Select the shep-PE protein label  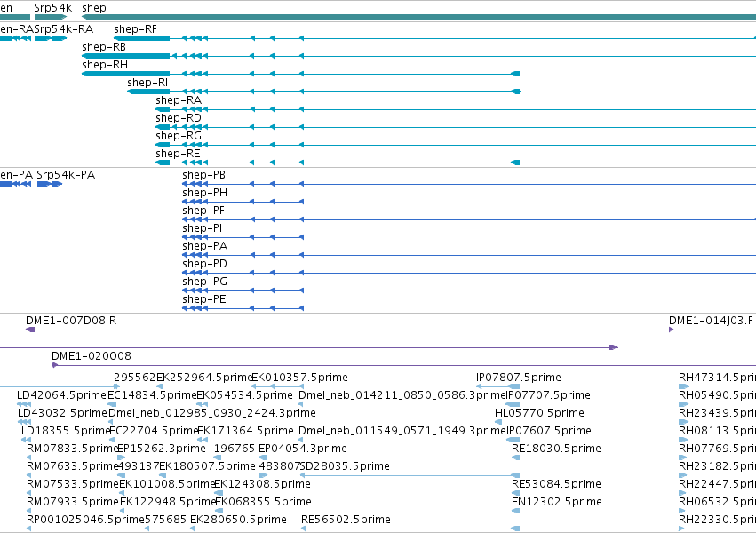click(204, 299)
